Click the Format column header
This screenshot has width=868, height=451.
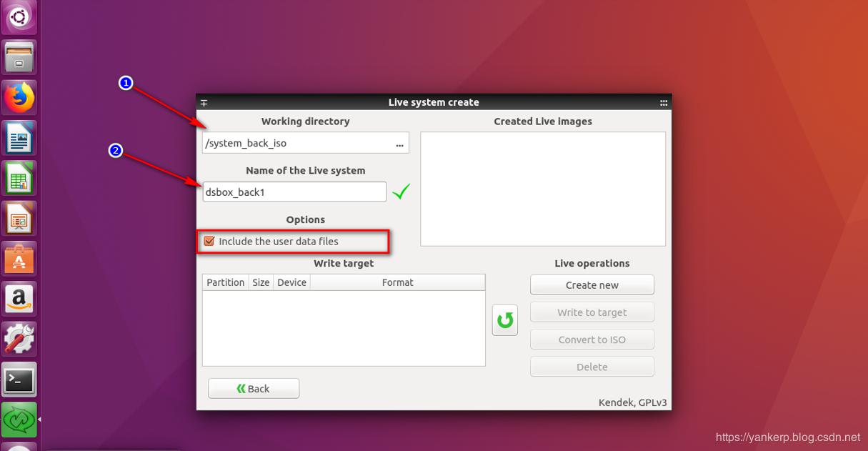[397, 282]
